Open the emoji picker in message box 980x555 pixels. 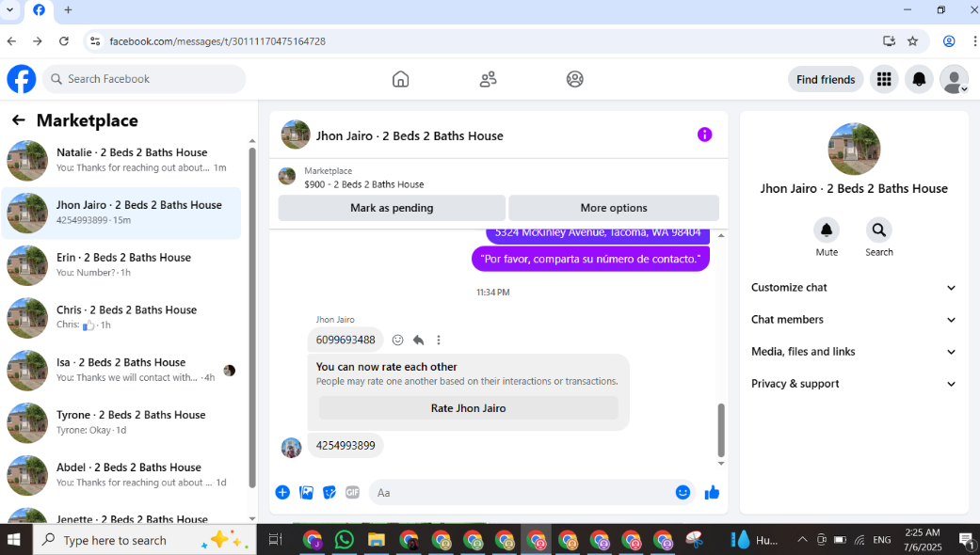[x=683, y=493]
